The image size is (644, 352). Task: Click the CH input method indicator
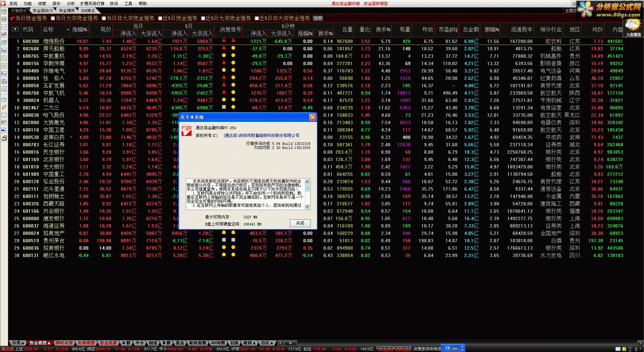click(448, 348)
